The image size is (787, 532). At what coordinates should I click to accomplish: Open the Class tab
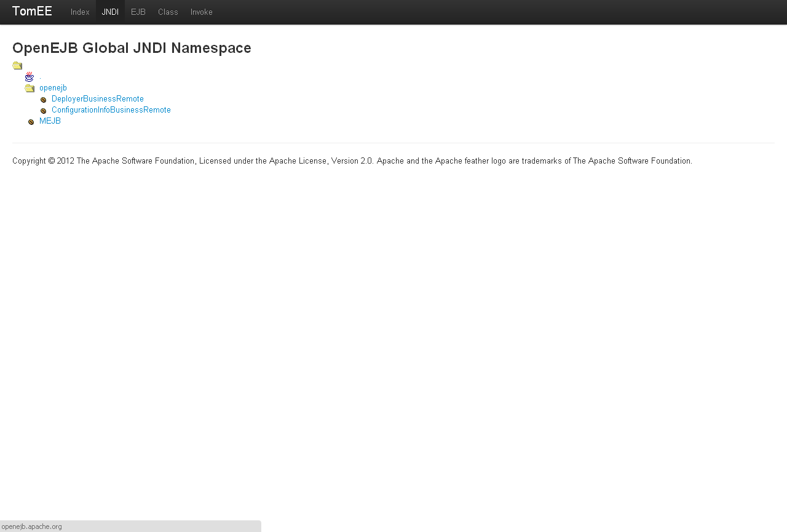pos(168,12)
